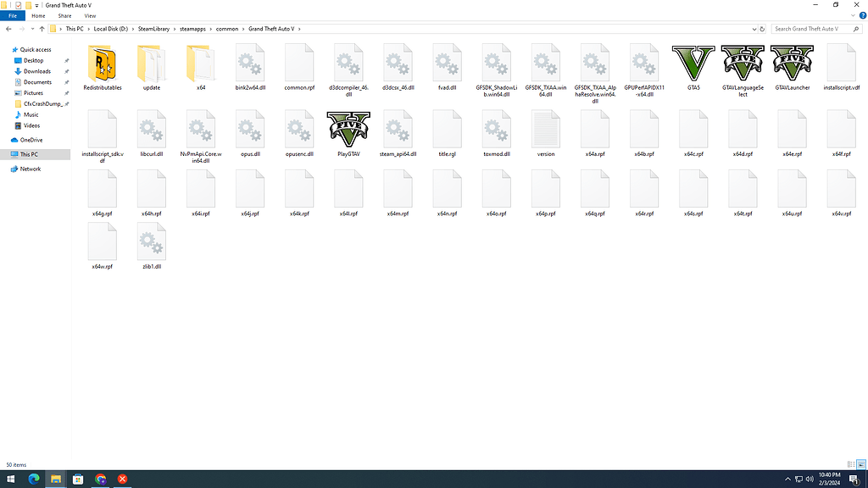Image resolution: width=868 pixels, height=488 pixels.
Task: Go to SteamLibrary in address path
Action: pos(154,29)
